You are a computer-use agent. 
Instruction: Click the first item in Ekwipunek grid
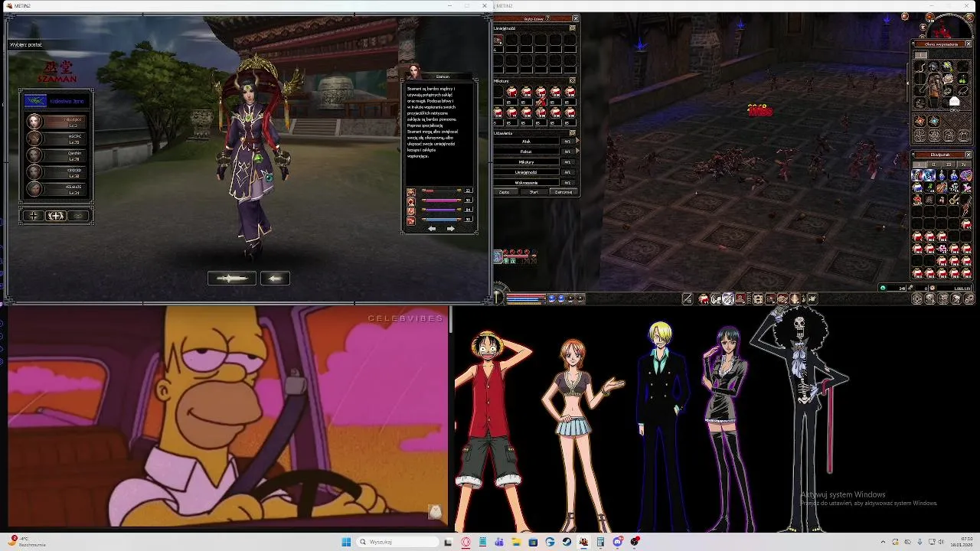pos(917,175)
